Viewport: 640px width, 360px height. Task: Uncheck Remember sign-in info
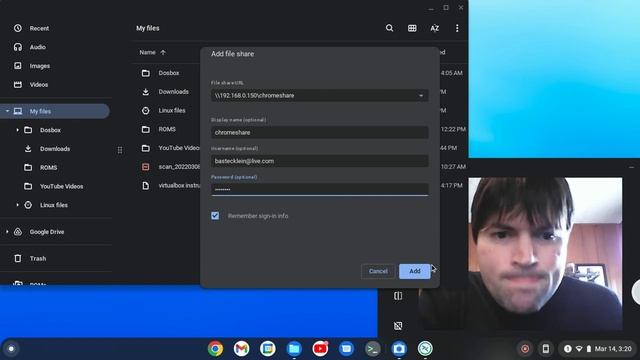[x=215, y=216]
